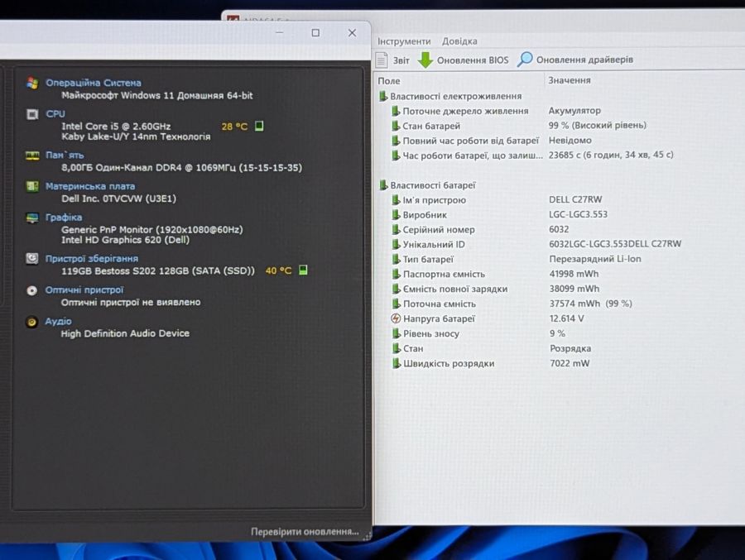Click icon beside Поточне джерело живлення
The image size is (745, 560).
(396, 111)
